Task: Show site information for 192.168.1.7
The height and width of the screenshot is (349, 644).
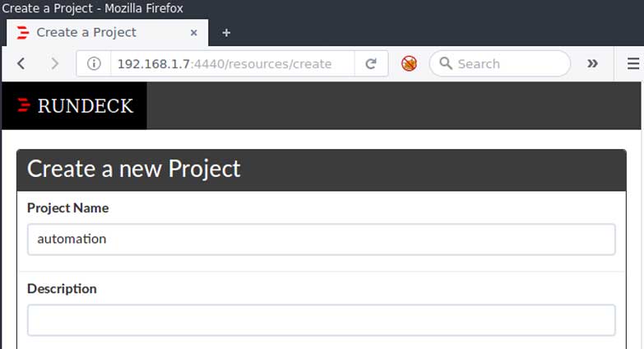Action: [x=94, y=63]
